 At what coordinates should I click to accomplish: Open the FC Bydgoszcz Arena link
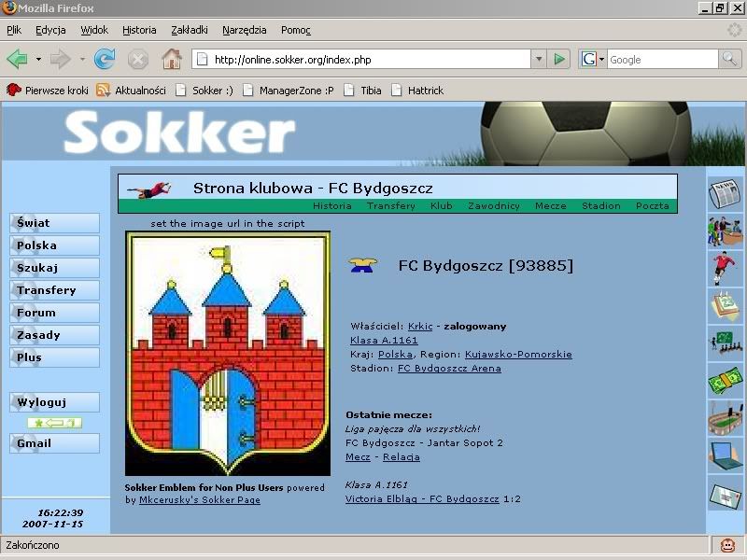(x=449, y=368)
